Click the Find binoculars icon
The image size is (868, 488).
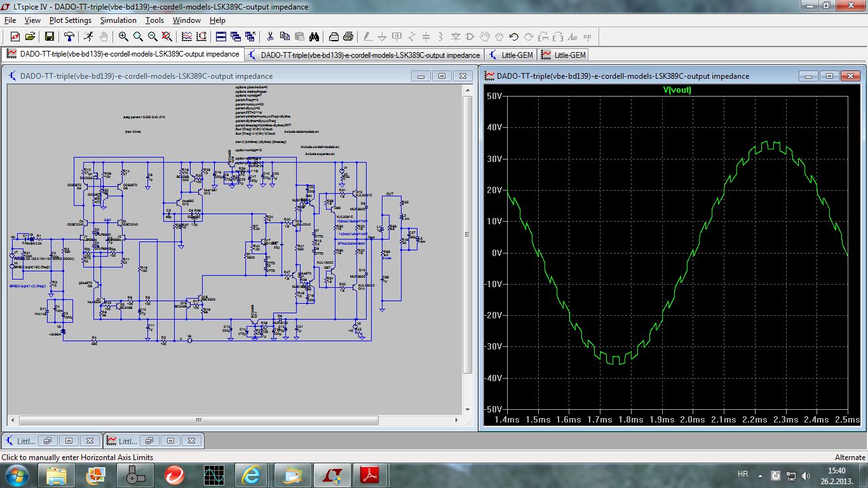[315, 36]
